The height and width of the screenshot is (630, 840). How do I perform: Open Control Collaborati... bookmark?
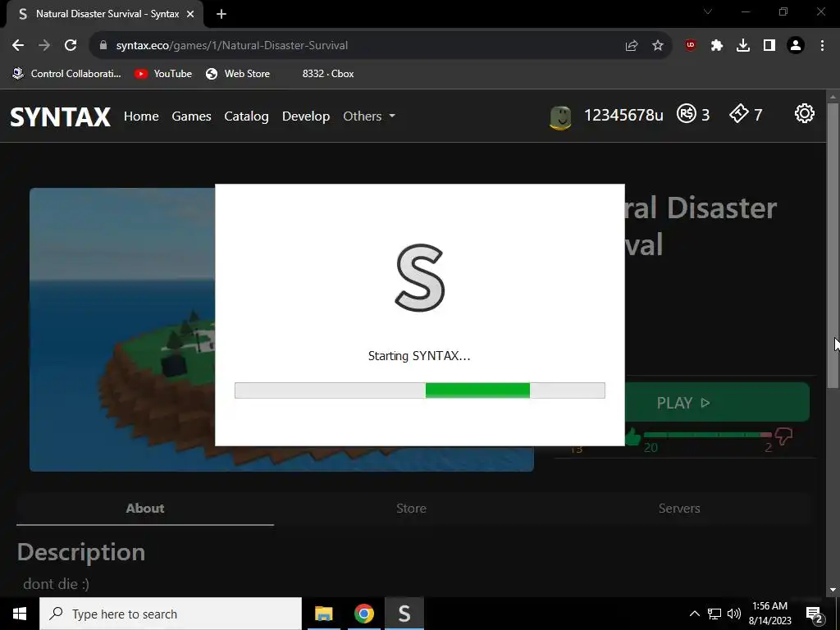pos(67,74)
